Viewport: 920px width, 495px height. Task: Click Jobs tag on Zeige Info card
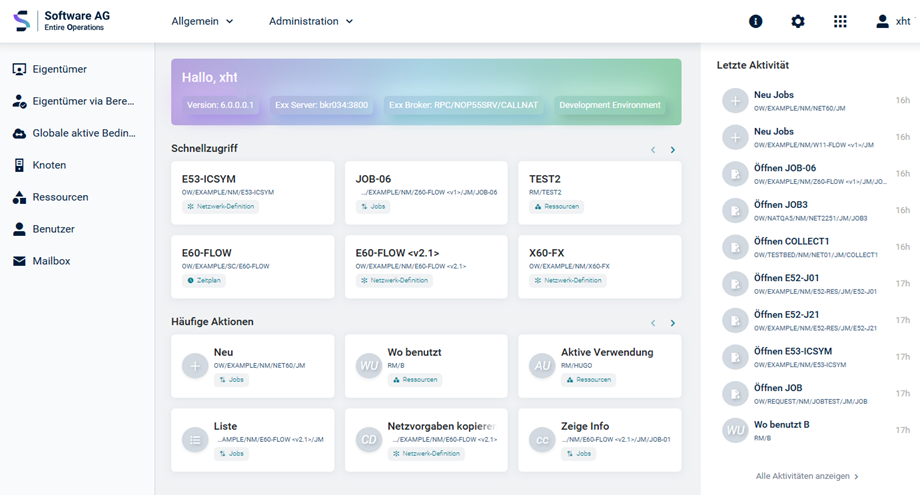579,454
